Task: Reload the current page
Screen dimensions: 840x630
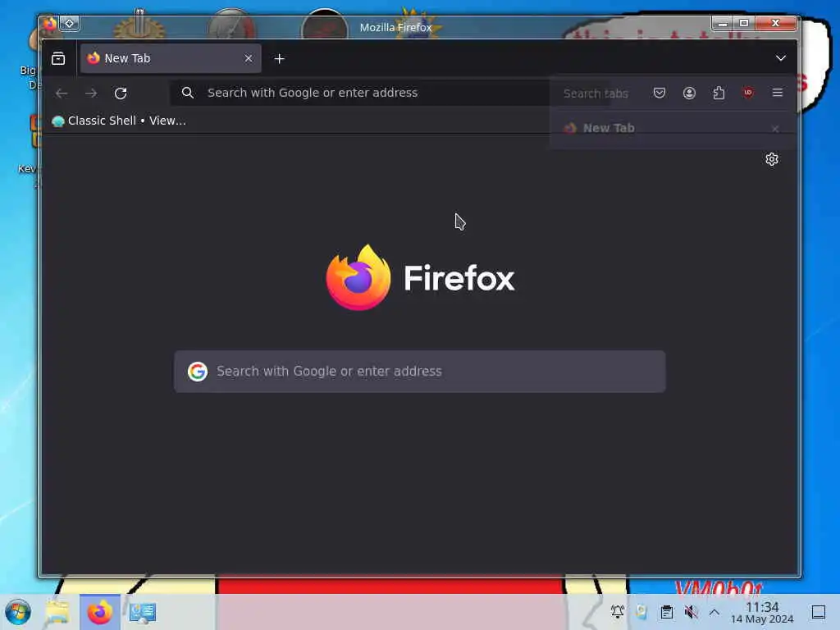Action: click(x=121, y=94)
